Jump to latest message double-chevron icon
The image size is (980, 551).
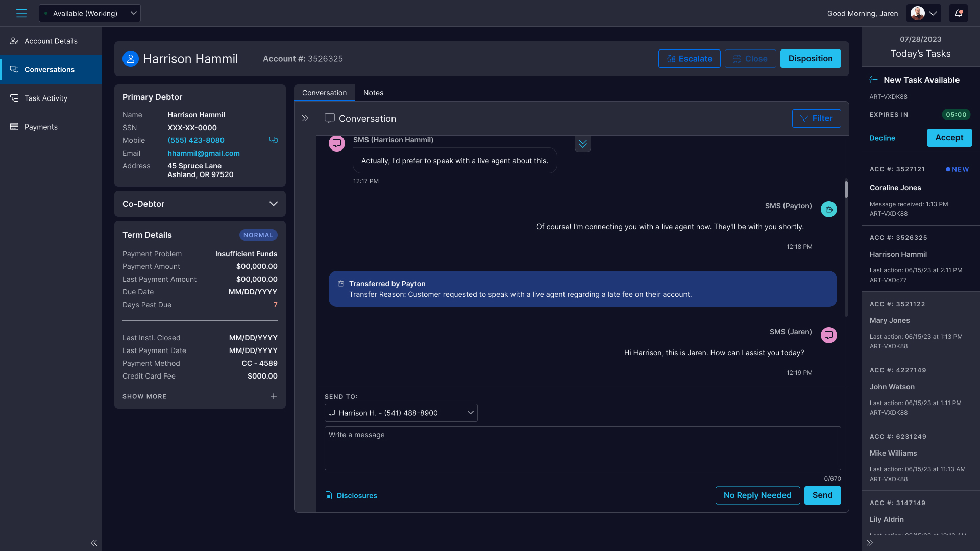point(582,144)
